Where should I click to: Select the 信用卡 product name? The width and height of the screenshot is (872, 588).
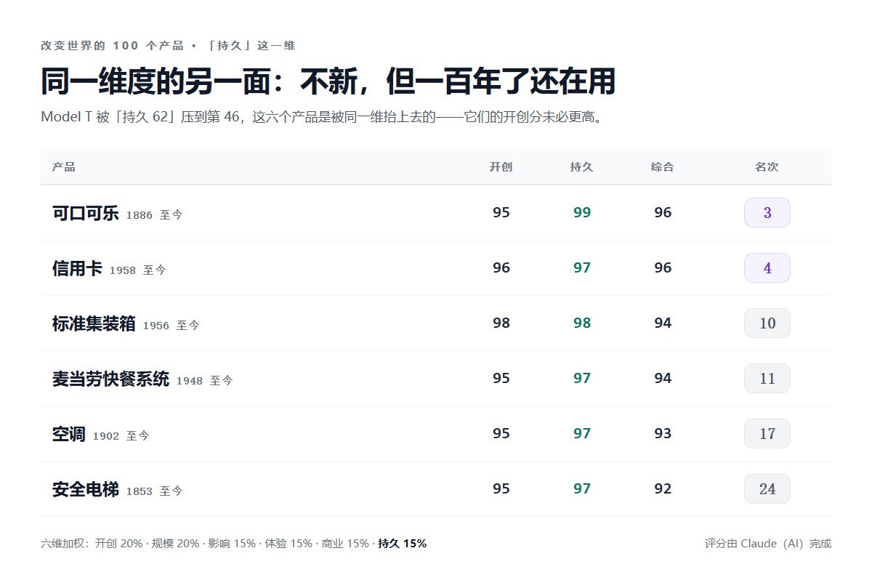[x=77, y=269]
